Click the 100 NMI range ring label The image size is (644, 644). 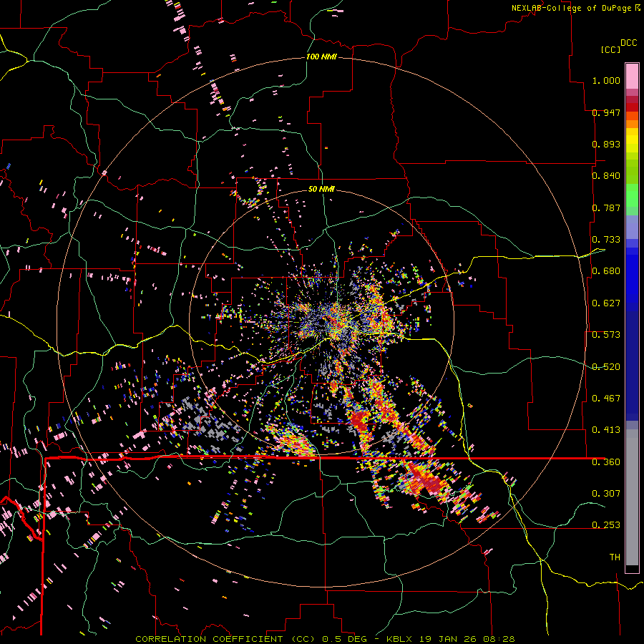321,57
